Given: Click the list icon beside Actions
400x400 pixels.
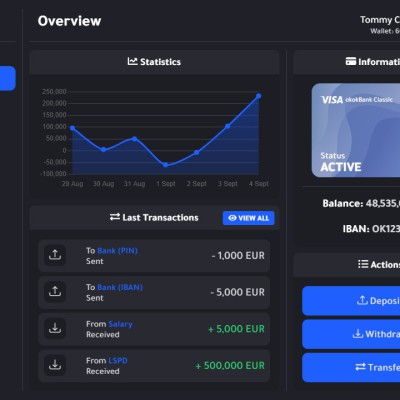Looking at the screenshot, I should (363, 264).
